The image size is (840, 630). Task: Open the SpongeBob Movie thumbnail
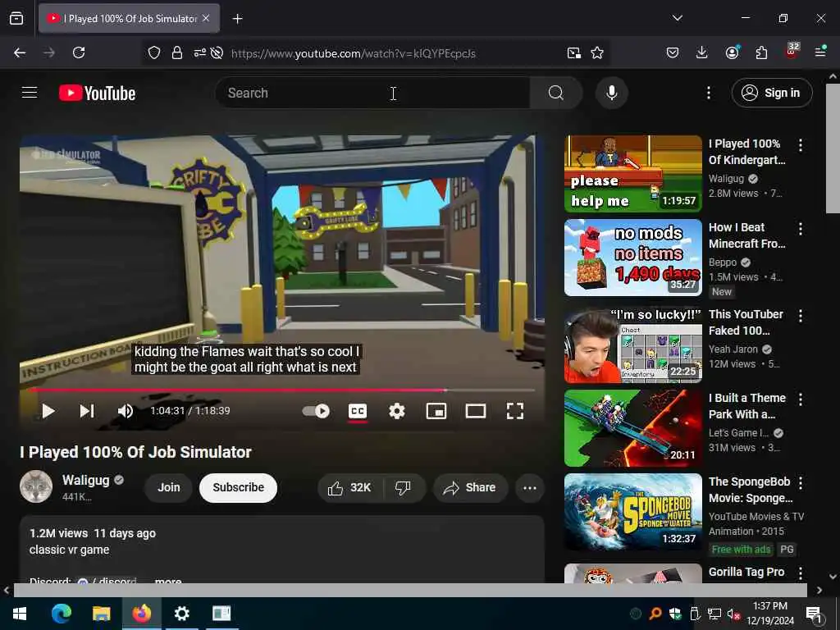point(632,512)
